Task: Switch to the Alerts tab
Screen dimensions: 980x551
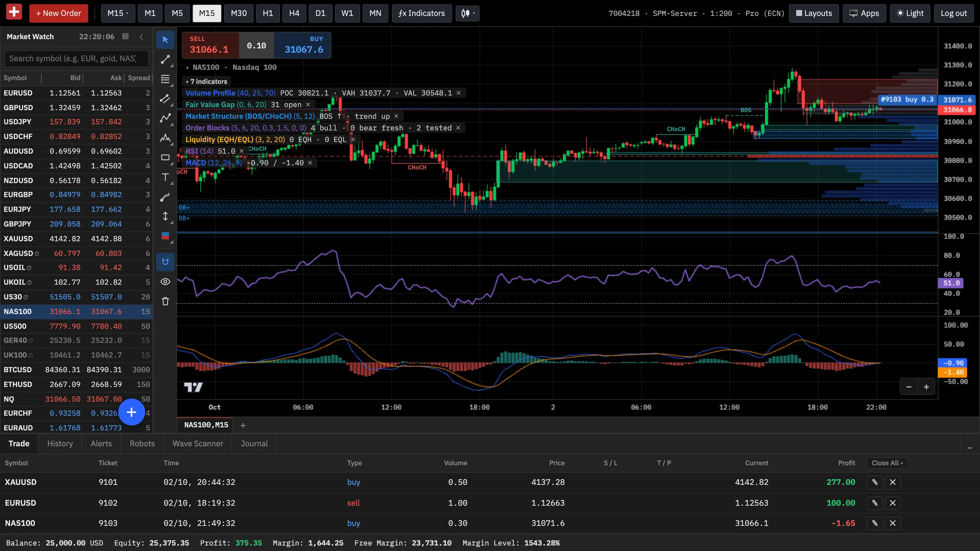Action: click(x=101, y=444)
